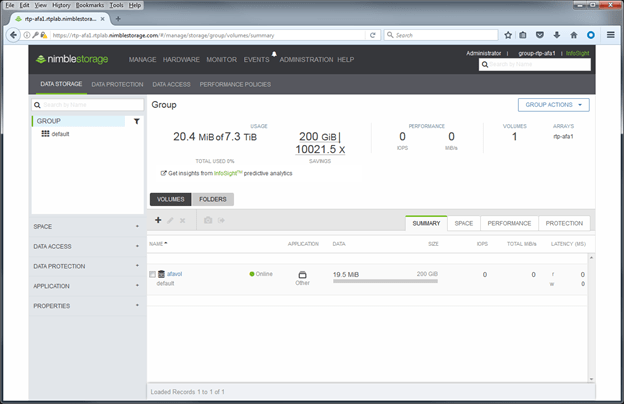Open the EVENTS menu
Screen dimensions: 624x404
[x=256, y=60]
